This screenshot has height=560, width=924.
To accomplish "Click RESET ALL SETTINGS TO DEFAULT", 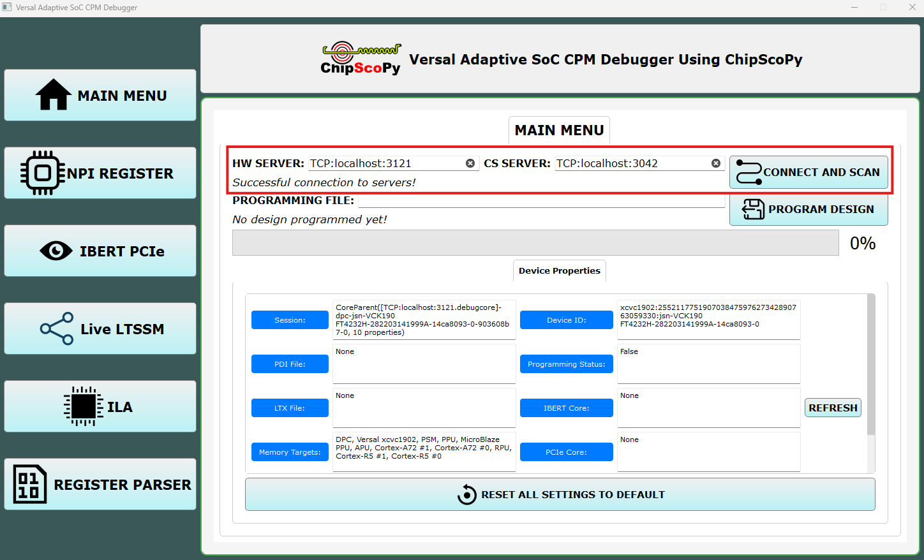I will pyautogui.click(x=560, y=494).
